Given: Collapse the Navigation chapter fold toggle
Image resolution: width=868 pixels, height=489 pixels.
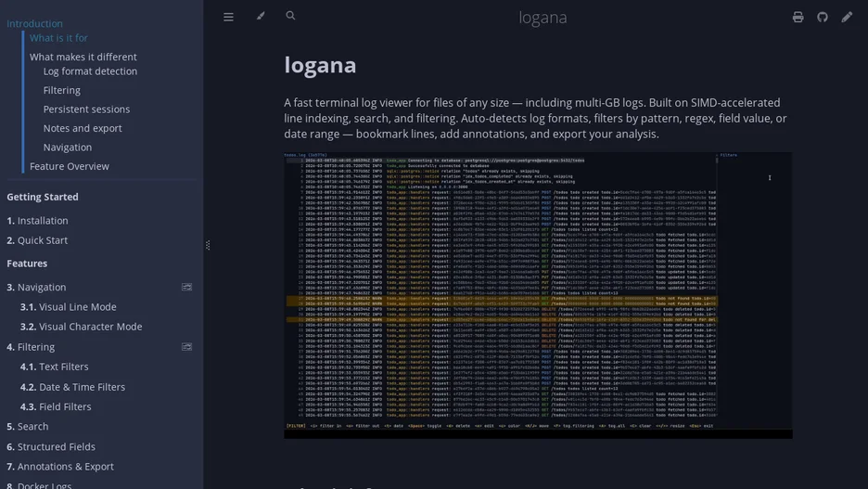Looking at the screenshot, I should tap(186, 287).
